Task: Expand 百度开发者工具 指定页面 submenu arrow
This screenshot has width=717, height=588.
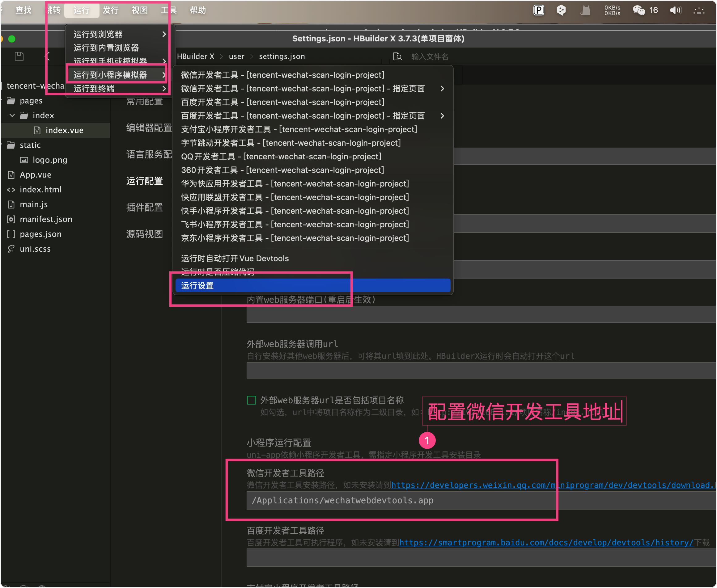Action: [442, 116]
